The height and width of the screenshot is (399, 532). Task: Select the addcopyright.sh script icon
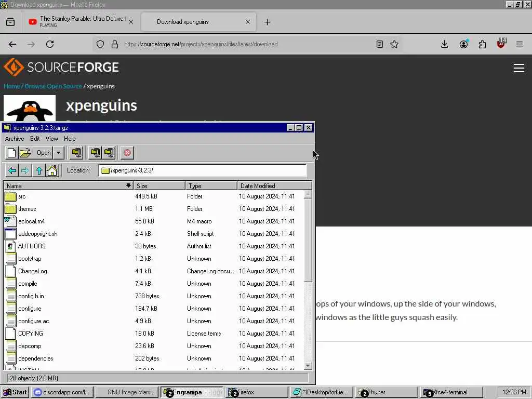[10, 234]
